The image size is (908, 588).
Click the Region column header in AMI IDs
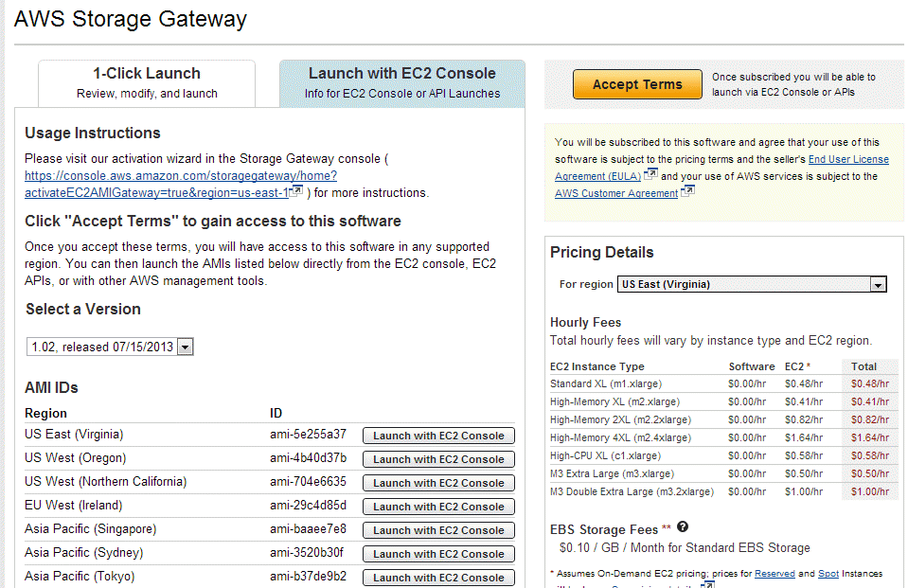(x=45, y=414)
